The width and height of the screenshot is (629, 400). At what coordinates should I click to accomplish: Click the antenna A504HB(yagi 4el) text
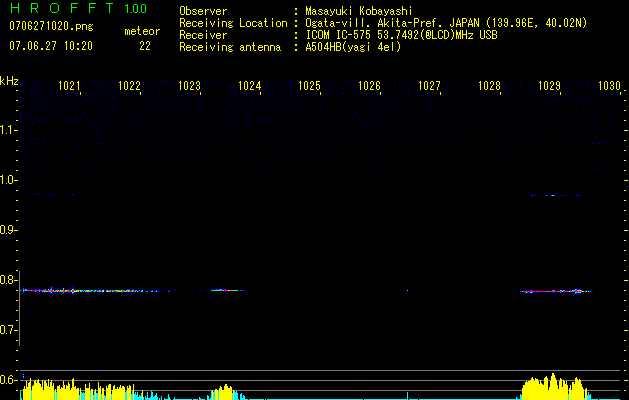(x=353, y=47)
